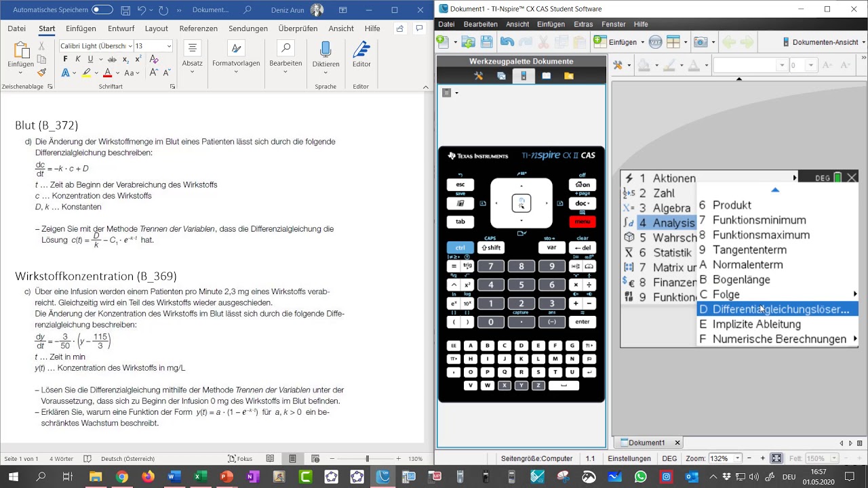868x488 pixels.
Task: Click the var variables icon in TI-Nspire
Action: point(655,42)
